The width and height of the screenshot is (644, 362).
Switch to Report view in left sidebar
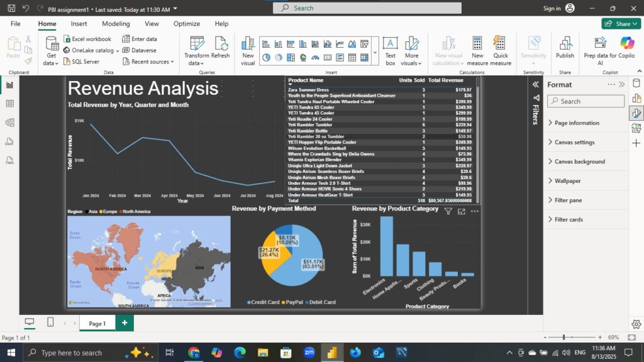coord(9,85)
